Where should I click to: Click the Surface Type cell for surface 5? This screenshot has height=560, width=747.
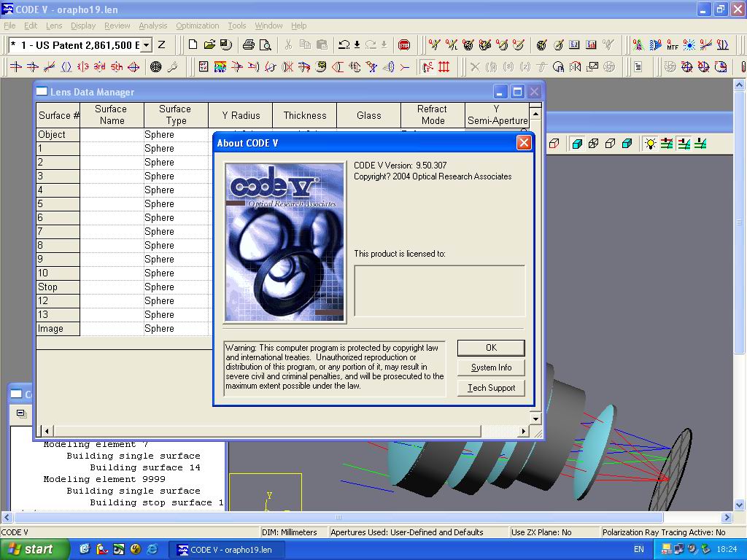tap(176, 204)
